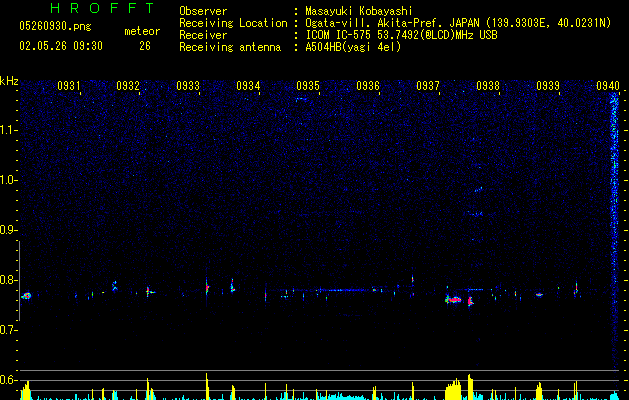Click the 0.6 kHz axis label
629x400 pixels.
click(x=9, y=380)
